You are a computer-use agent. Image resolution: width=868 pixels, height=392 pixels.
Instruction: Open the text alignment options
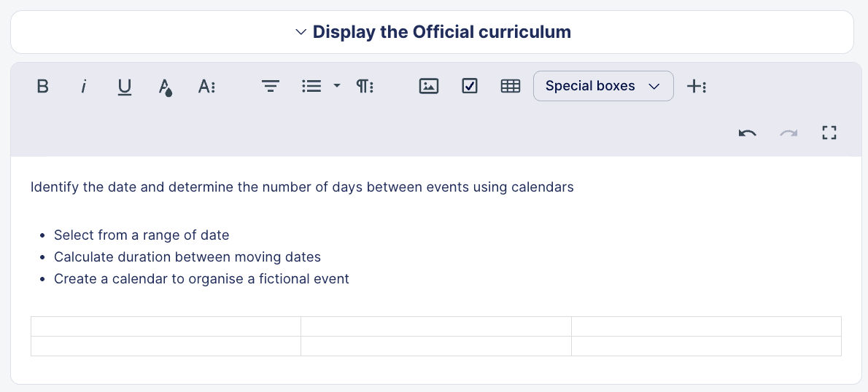click(271, 86)
